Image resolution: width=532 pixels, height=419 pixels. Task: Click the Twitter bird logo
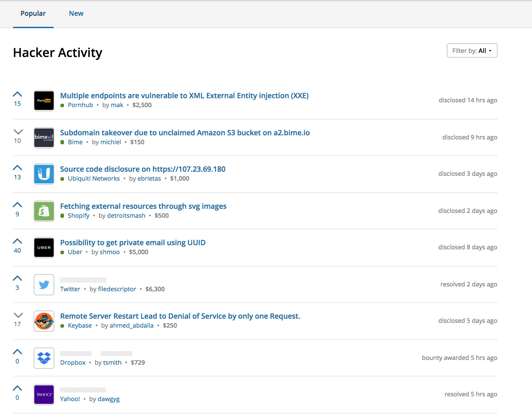coord(44,285)
